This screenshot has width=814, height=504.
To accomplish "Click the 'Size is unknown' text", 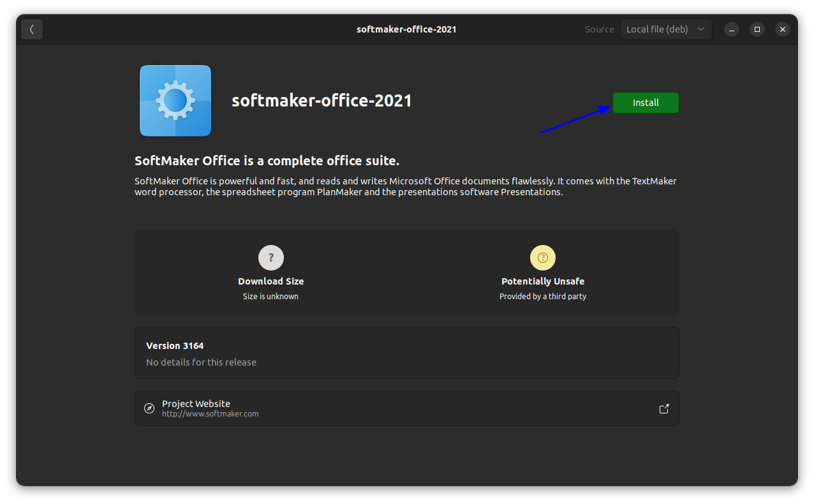I will coord(271,296).
